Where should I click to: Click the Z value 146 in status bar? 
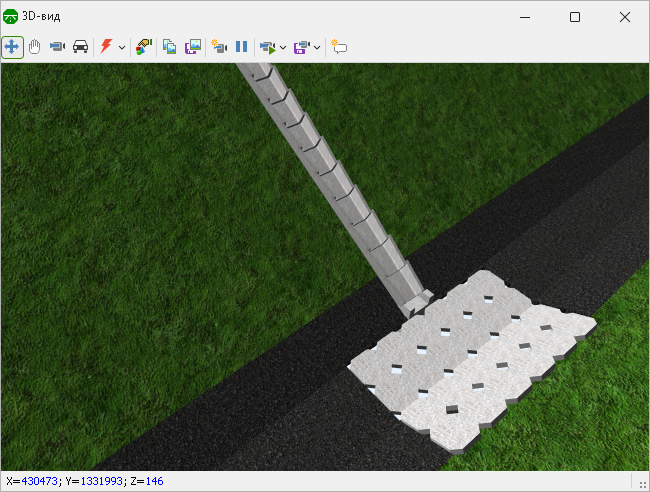click(154, 482)
